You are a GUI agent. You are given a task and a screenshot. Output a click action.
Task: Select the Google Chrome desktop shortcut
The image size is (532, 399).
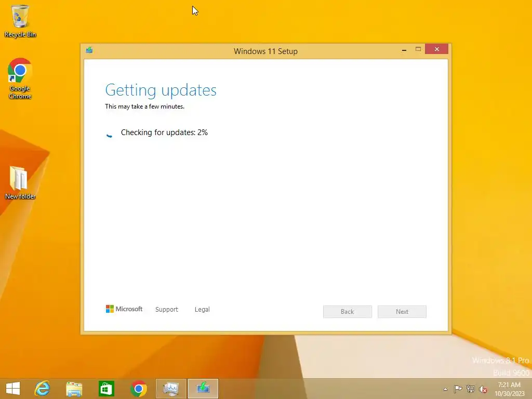tap(20, 79)
